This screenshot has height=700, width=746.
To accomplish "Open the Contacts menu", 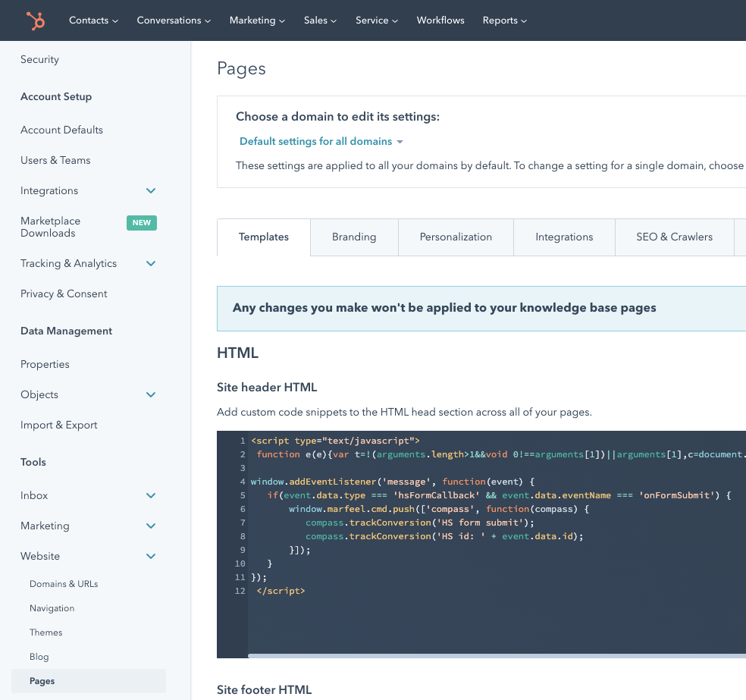I will pyautogui.click(x=94, y=20).
